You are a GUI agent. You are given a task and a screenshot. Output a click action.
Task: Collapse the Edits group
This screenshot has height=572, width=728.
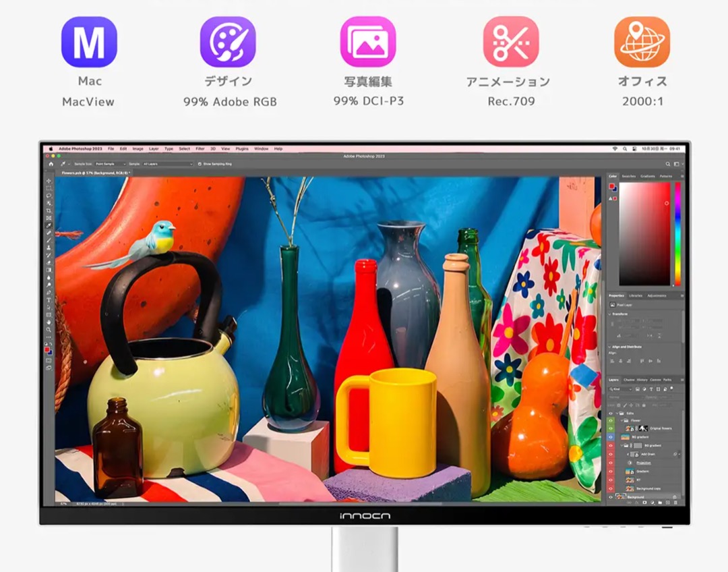pyautogui.click(x=617, y=413)
